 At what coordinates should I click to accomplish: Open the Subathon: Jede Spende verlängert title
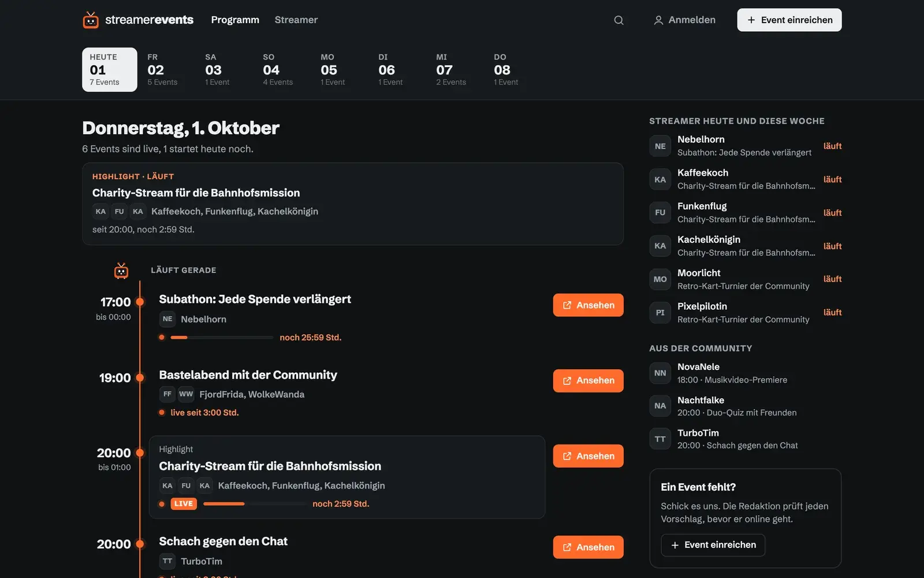pyautogui.click(x=255, y=299)
